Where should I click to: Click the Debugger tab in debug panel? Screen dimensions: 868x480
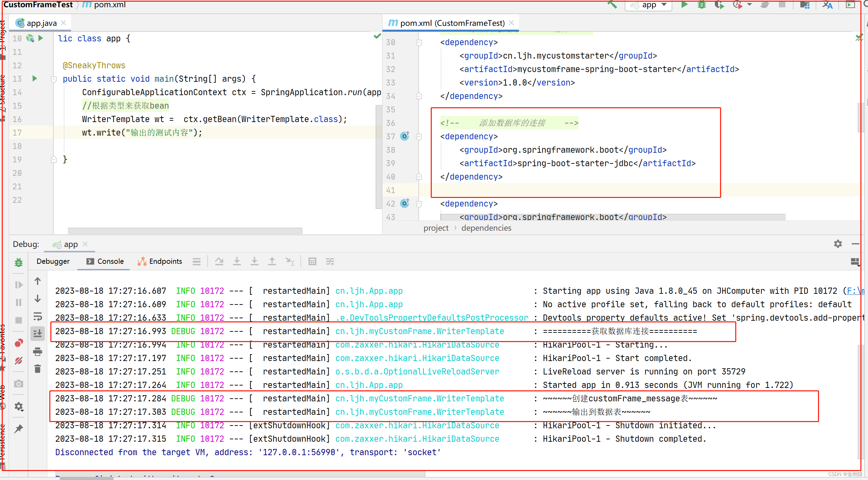coord(52,261)
